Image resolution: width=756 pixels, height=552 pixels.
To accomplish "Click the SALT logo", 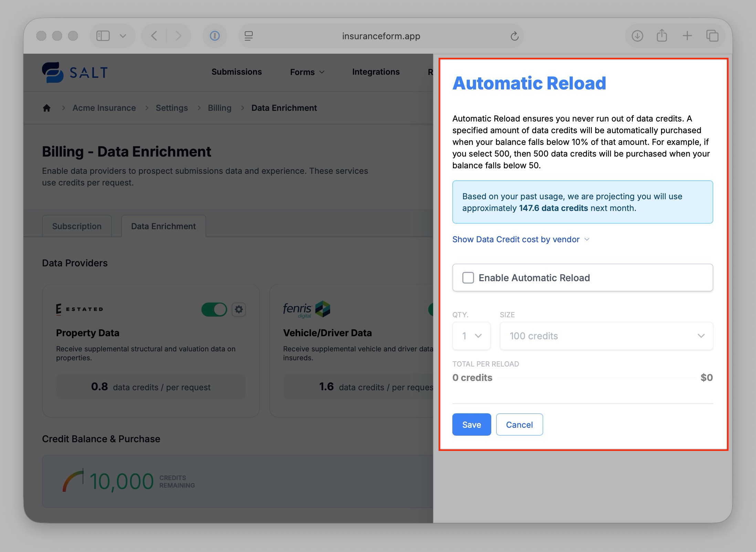I will click(x=75, y=72).
